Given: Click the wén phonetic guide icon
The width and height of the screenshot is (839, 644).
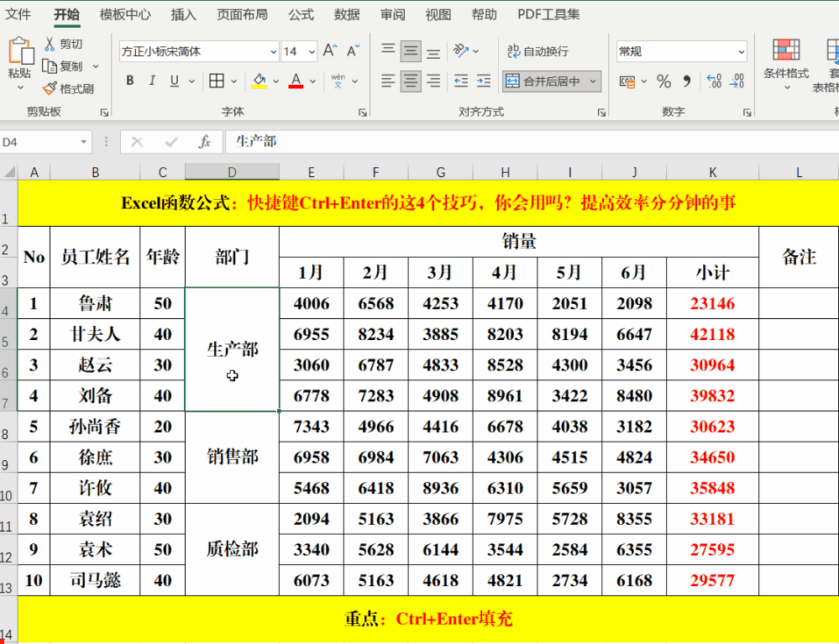Looking at the screenshot, I should pos(338,81).
